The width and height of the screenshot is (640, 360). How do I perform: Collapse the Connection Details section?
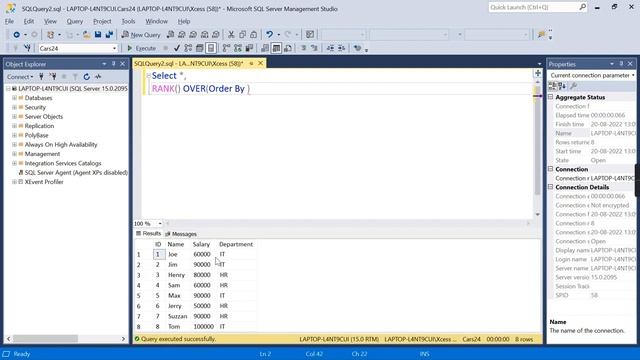(551, 187)
